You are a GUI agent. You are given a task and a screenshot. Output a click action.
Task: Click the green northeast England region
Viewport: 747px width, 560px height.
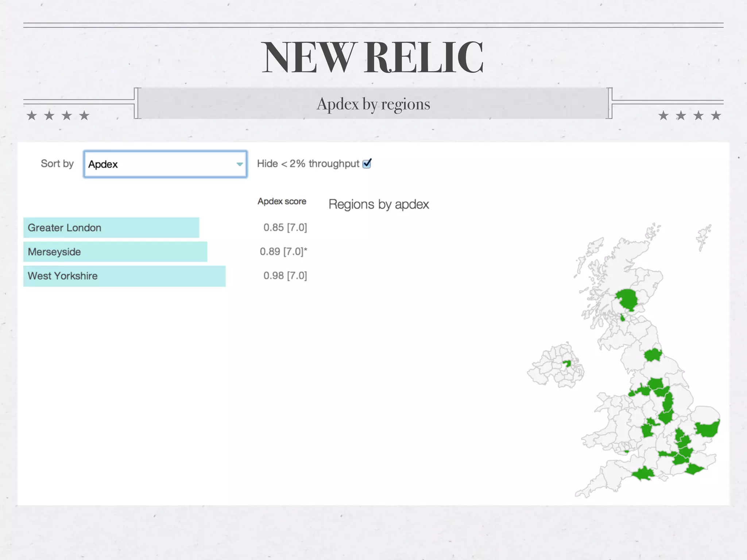point(653,354)
